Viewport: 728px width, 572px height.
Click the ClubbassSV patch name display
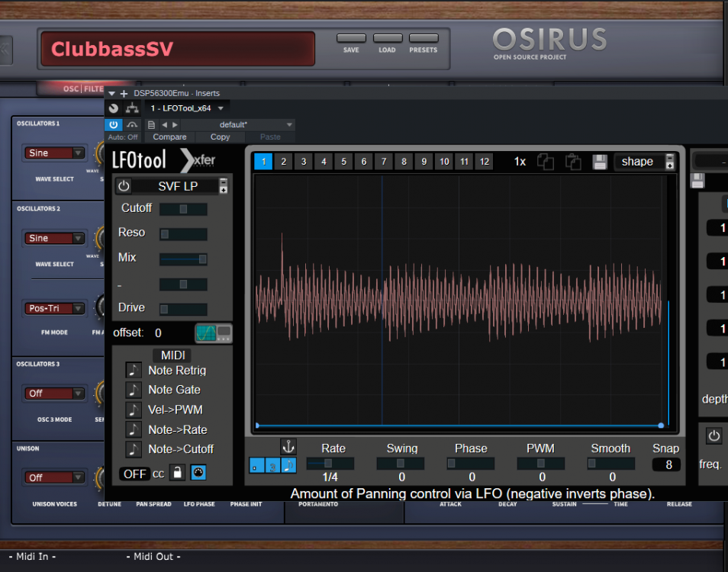click(x=178, y=49)
